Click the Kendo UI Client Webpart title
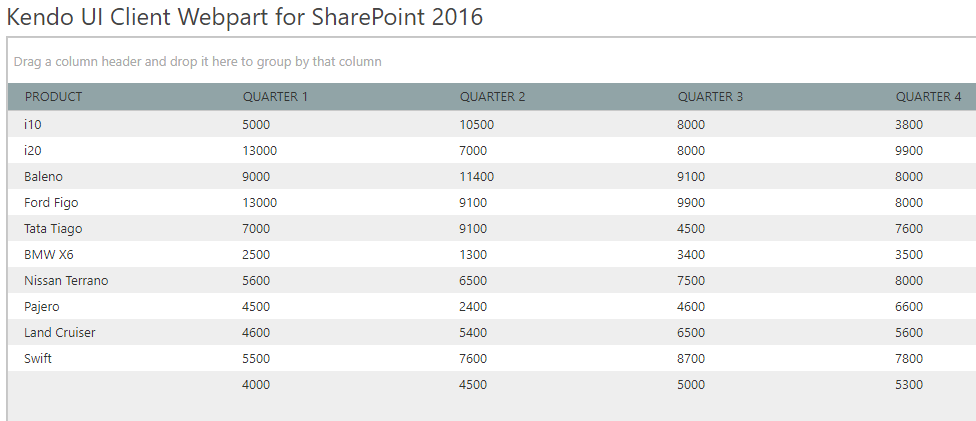Screen dimensions: 976x421 coord(245,16)
